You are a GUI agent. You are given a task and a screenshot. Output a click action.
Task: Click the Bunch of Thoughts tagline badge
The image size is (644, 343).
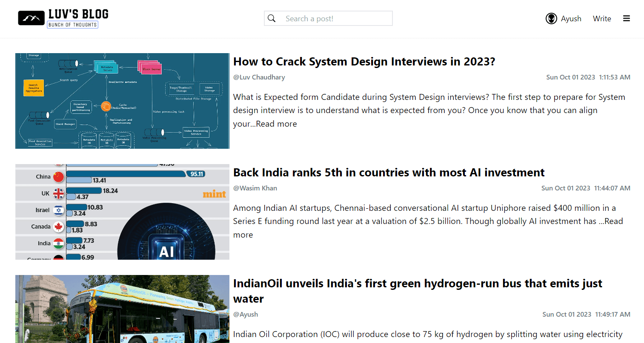[x=73, y=25]
